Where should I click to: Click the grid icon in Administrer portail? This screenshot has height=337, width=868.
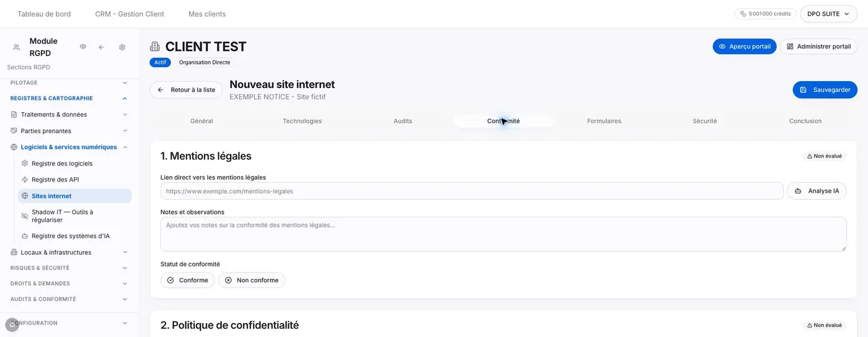[790, 46]
